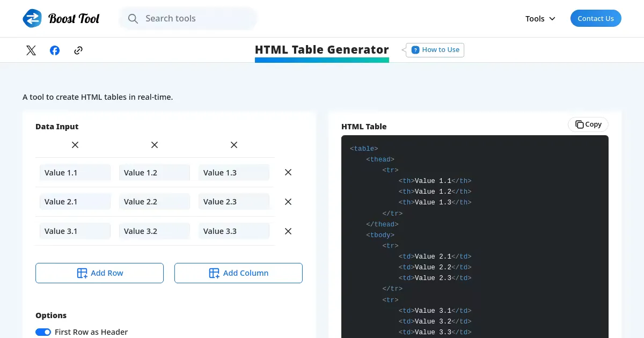The image size is (644, 338).
Task: Remove the third column with X icon
Action: [234, 145]
